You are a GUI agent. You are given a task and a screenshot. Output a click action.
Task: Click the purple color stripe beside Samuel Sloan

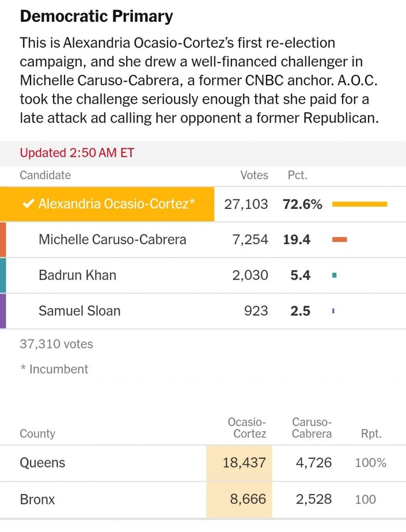pyautogui.click(x=3, y=311)
